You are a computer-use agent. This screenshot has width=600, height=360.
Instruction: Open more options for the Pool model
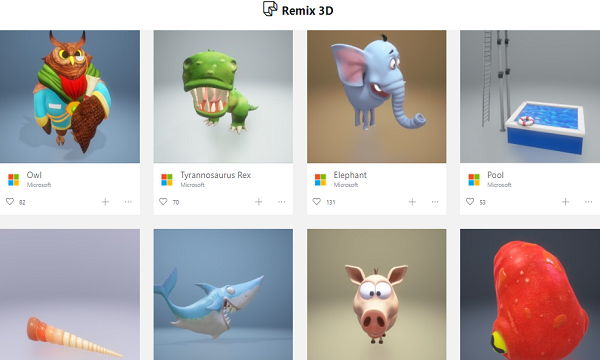click(x=589, y=202)
